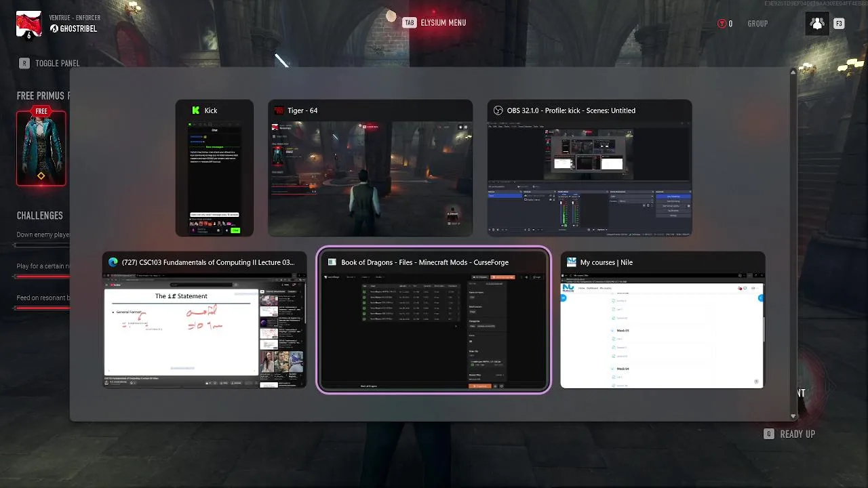This screenshot has height=488, width=868.
Task: Switch to the Tiger - 64 game window
Action: coord(370,168)
